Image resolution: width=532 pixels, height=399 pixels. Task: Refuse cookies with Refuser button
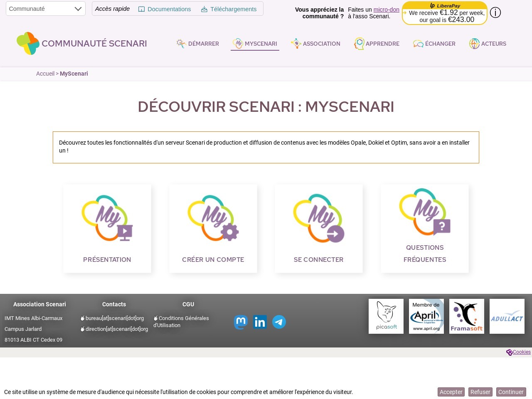[x=480, y=392]
